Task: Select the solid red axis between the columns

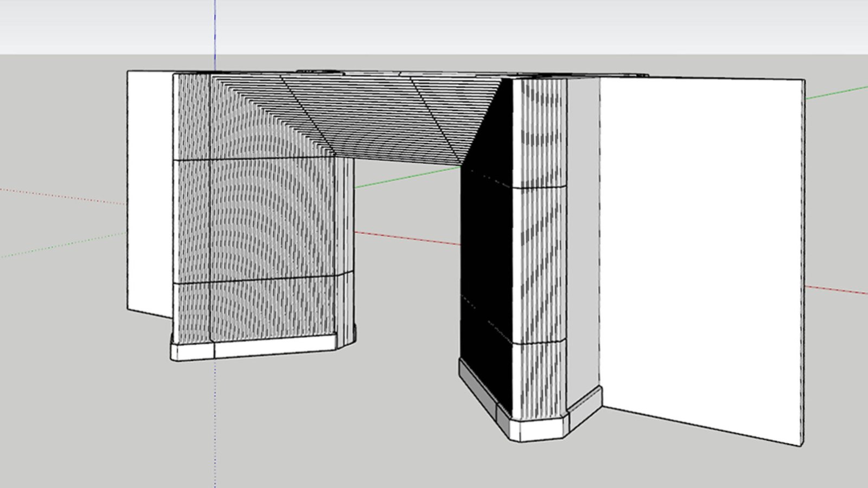Action: [x=407, y=238]
